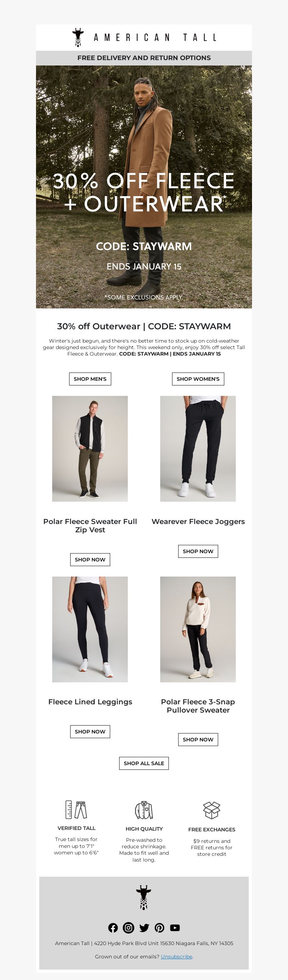Click the Shop Men's button

tap(90, 379)
